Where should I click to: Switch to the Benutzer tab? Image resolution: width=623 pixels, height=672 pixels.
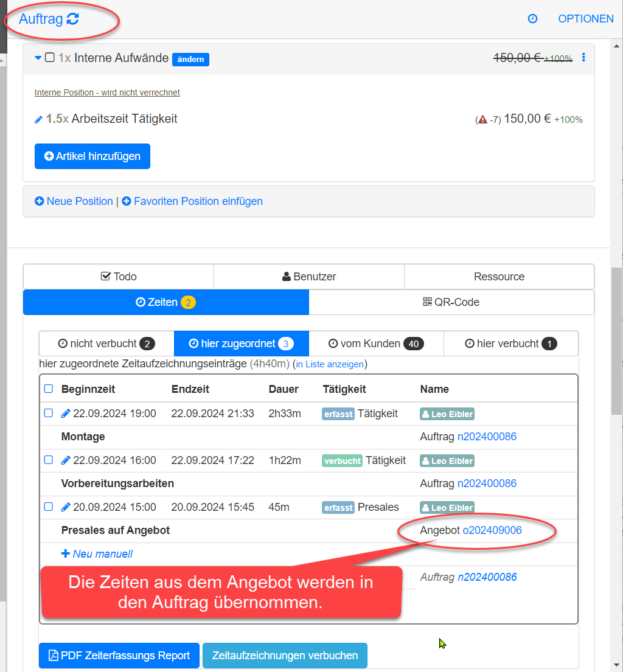coord(308,277)
